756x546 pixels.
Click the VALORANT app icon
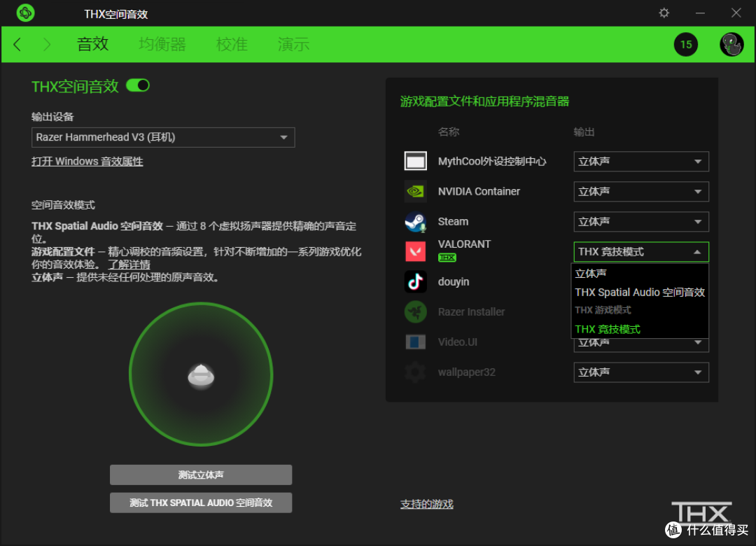tap(415, 251)
